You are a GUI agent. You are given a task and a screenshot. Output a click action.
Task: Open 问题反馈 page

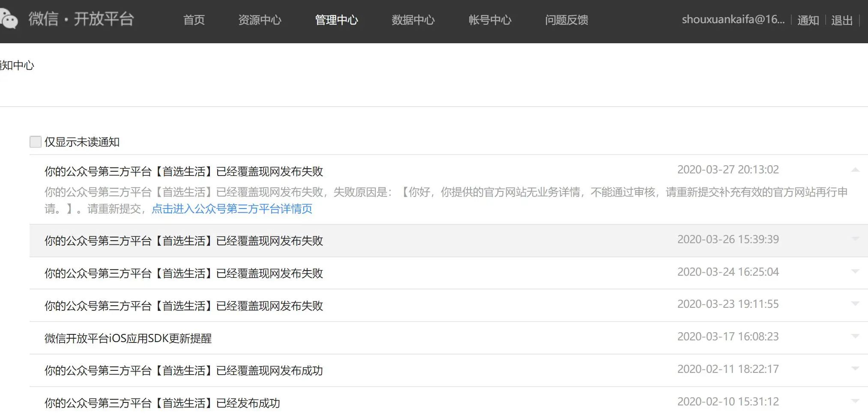pos(566,20)
